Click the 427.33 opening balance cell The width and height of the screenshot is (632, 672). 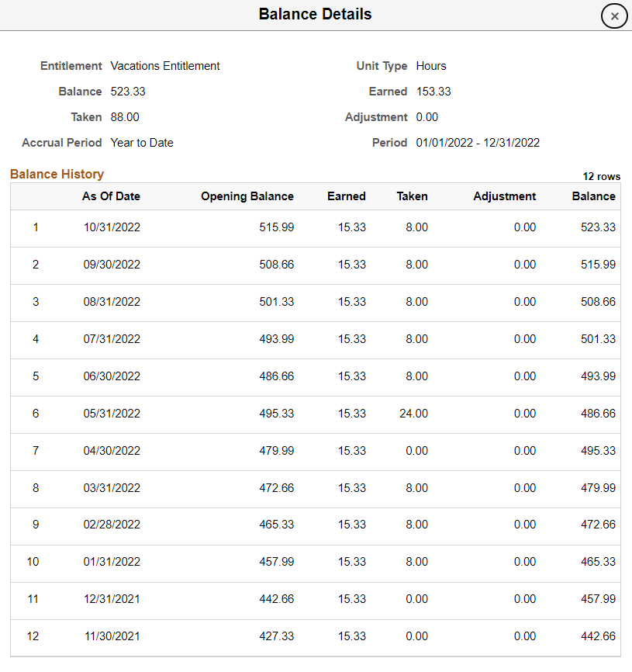tap(276, 636)
